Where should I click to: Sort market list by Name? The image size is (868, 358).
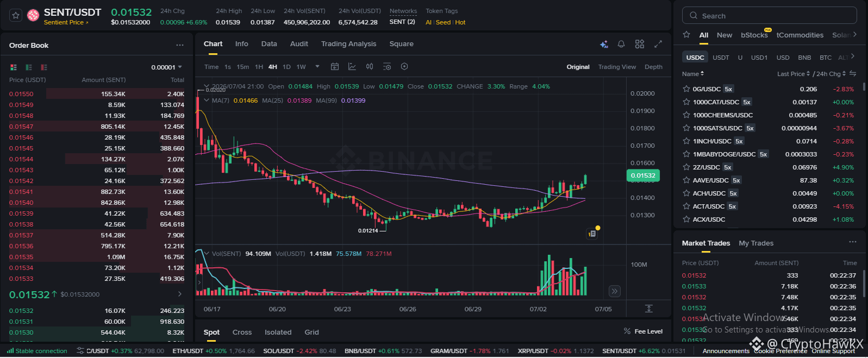pos(693,73)
